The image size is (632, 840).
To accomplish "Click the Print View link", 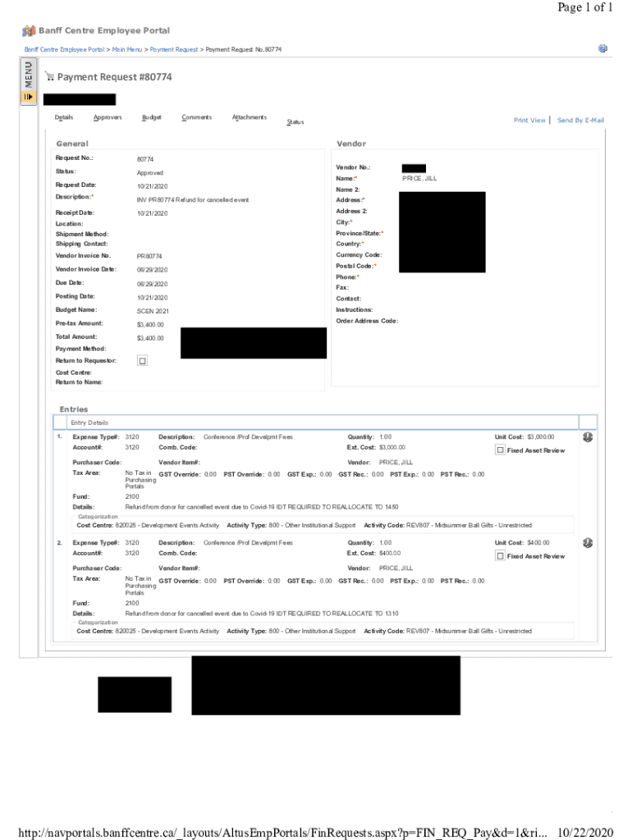I will [529, 121].
